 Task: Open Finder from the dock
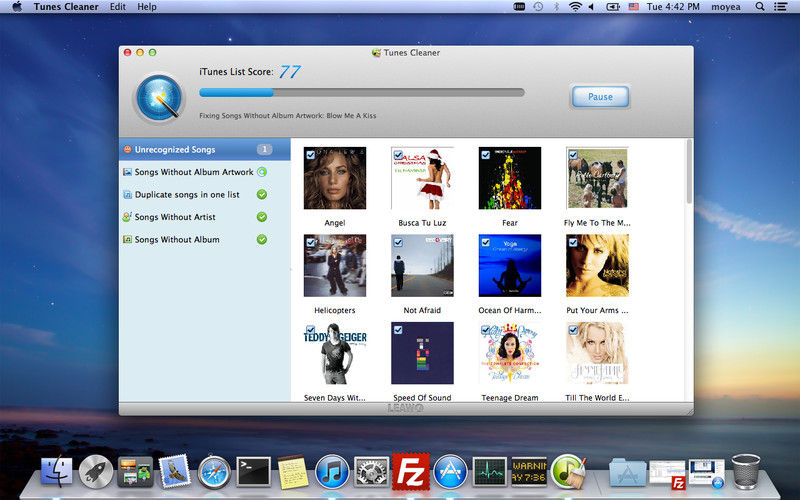click(x=57, y=471)
